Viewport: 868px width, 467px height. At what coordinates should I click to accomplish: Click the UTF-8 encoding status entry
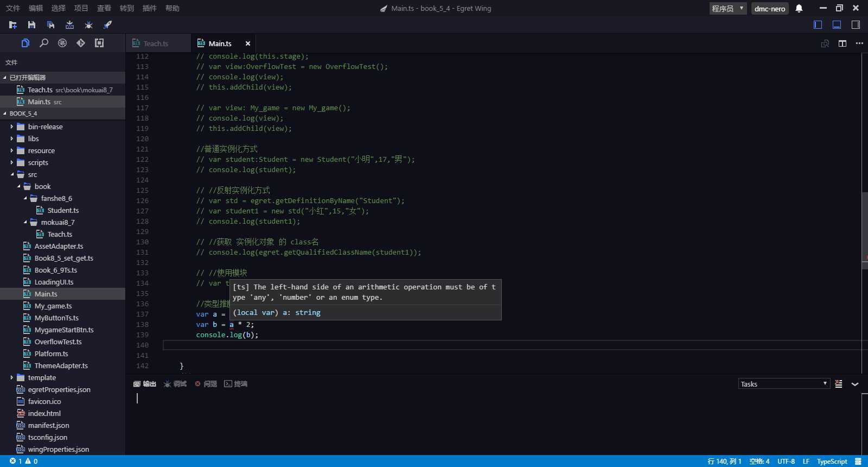coord(786,461)
